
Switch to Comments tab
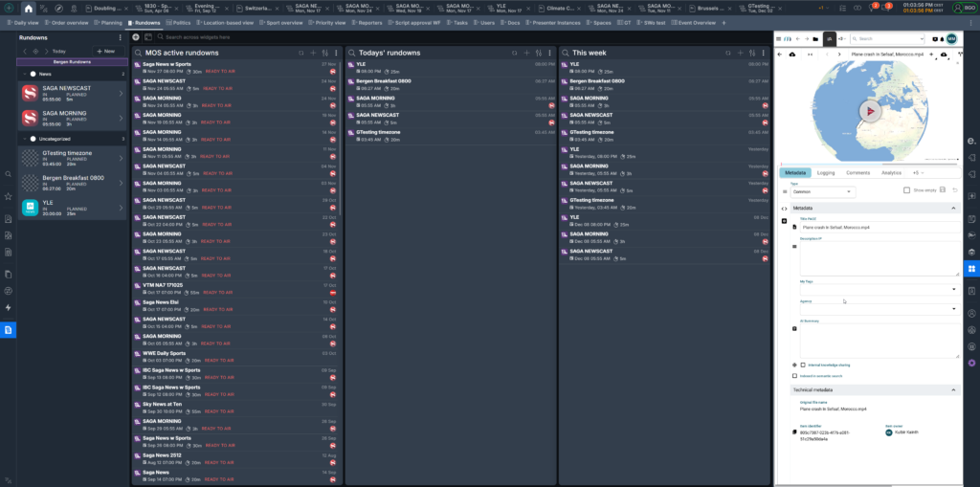858,172
